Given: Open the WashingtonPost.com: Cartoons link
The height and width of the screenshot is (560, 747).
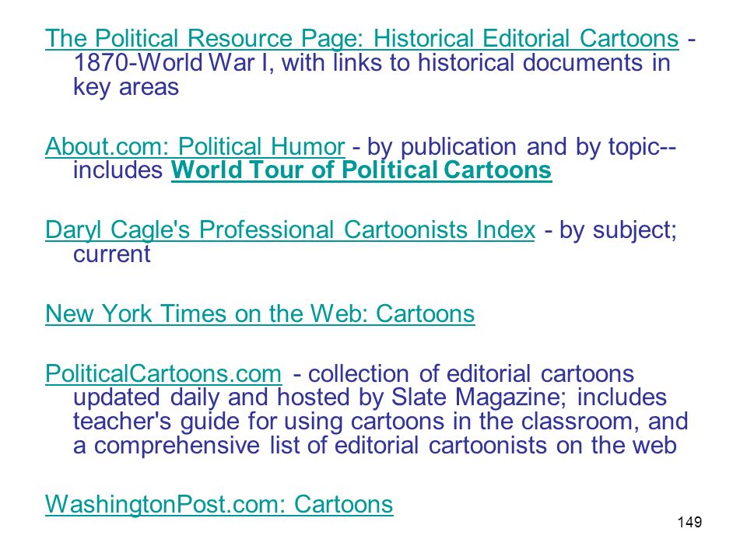Looking at the screenshot, I should pyautogui.click(x=219, y=504).
